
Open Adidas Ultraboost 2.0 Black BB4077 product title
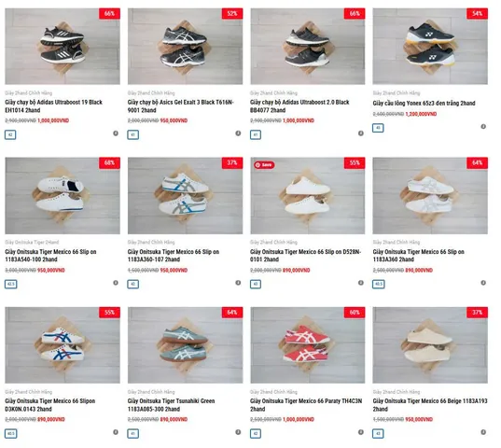pos(299,106)
